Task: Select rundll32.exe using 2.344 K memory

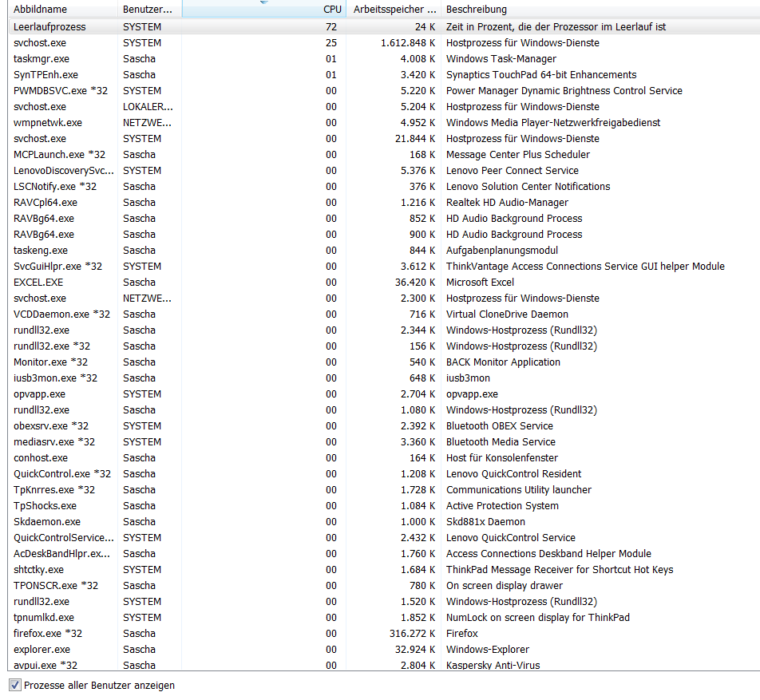Action: [384, 330]
